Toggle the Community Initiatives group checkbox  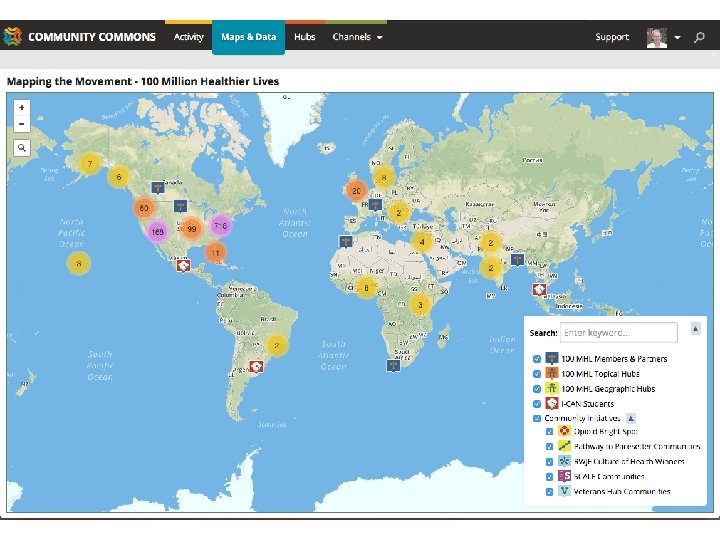(537, 418)
